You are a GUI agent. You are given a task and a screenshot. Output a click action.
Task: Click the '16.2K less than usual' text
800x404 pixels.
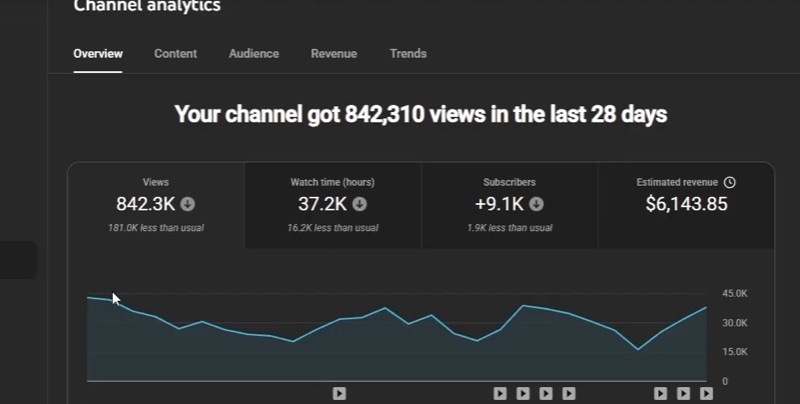333,228
